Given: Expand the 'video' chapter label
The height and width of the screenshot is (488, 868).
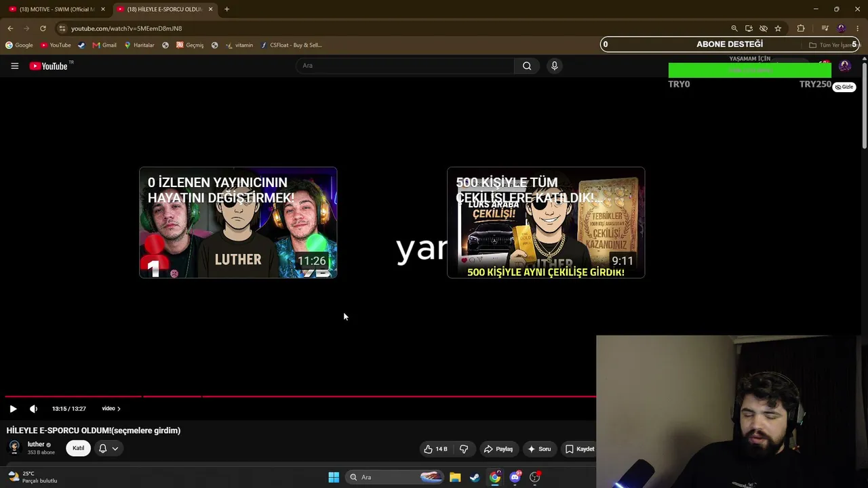Looking at the screenshot, I should click(x=111, y=409).
